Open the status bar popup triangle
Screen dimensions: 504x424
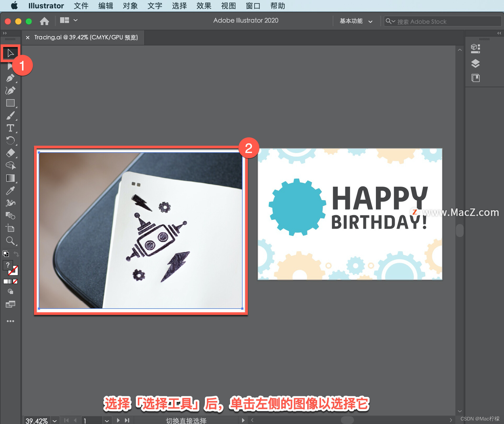click(x=243, y=420)
